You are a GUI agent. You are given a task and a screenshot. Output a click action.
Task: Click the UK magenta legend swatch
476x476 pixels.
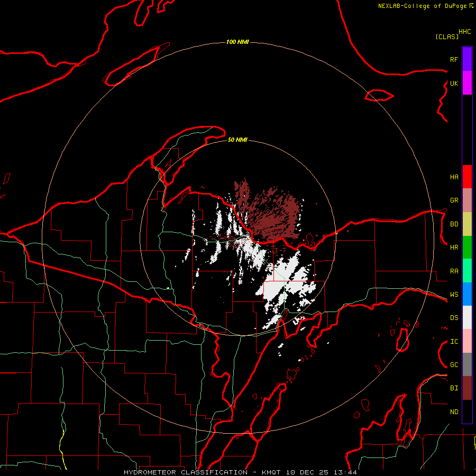tap(467, 83)
